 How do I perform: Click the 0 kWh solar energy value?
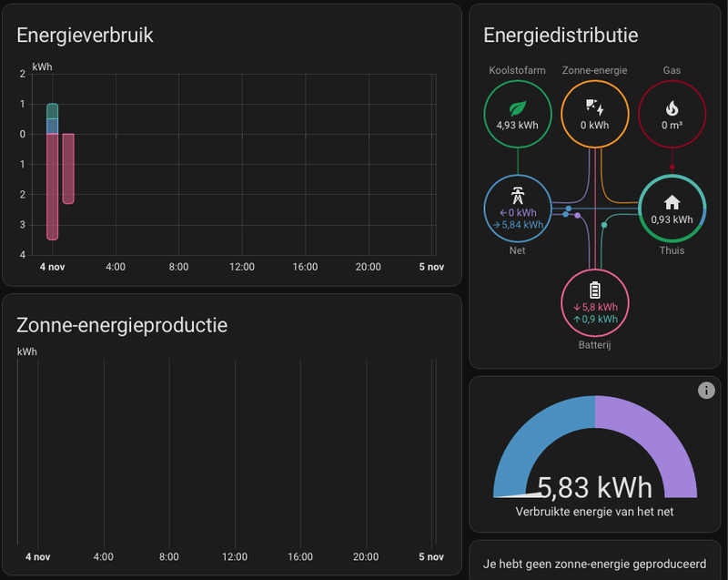click(595, 126)
